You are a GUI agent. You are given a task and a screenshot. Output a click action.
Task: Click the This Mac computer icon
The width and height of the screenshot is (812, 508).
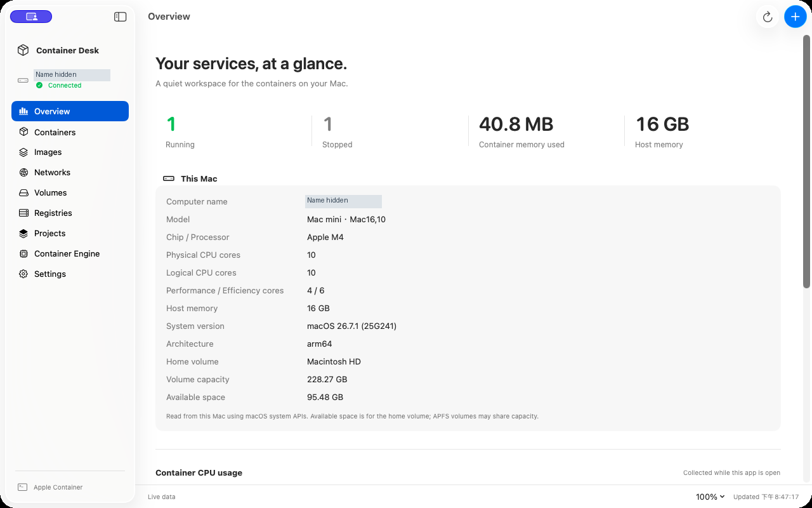tap(169, 179)
